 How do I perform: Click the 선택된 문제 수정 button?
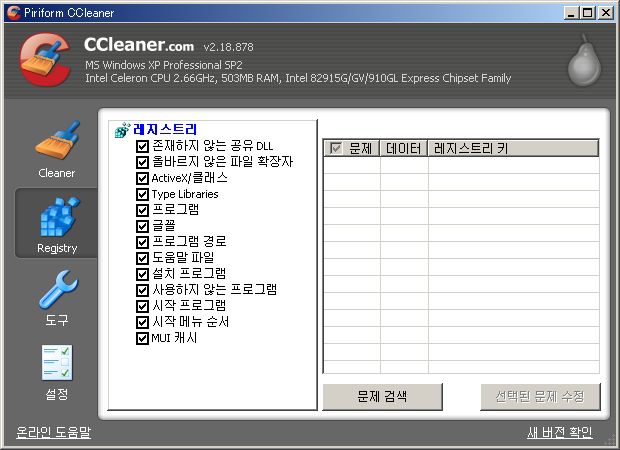[x=540, y=396]
